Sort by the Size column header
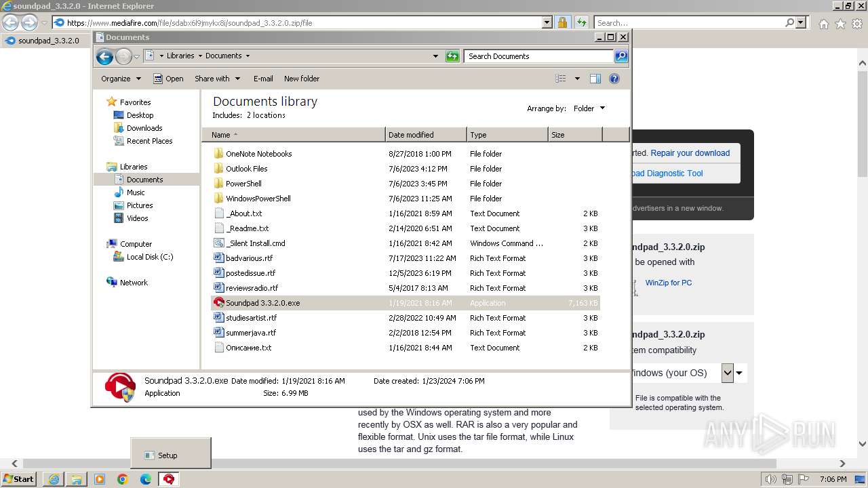The width and height of the screenshot is (868, 488). pyautogui.click(x=575, y=135)
